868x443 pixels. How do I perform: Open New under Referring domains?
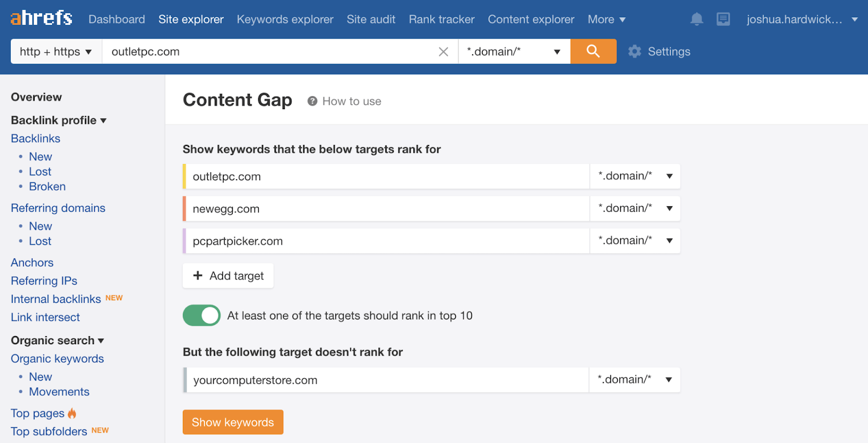pyautogui.click(x=41, y=226)
